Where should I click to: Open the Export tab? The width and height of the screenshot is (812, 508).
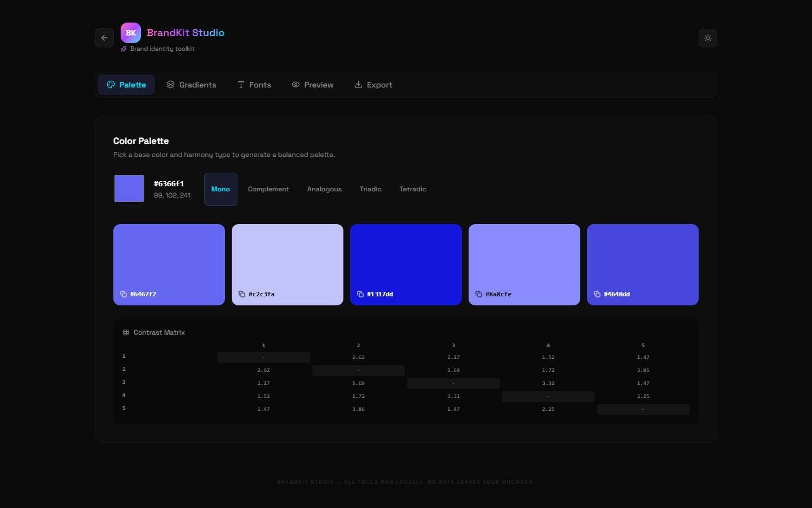pyautogui.click(x=373, y=85)
